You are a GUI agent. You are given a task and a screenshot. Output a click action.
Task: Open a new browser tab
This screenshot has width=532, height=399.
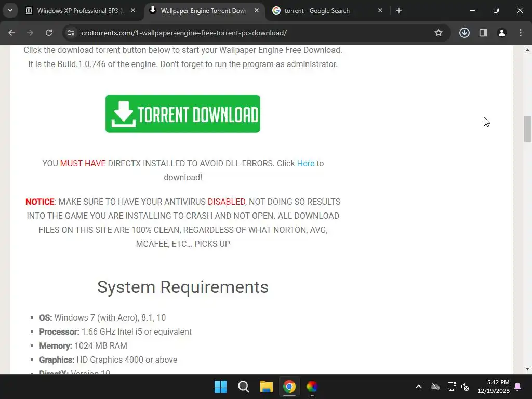(x=399, y=11)
